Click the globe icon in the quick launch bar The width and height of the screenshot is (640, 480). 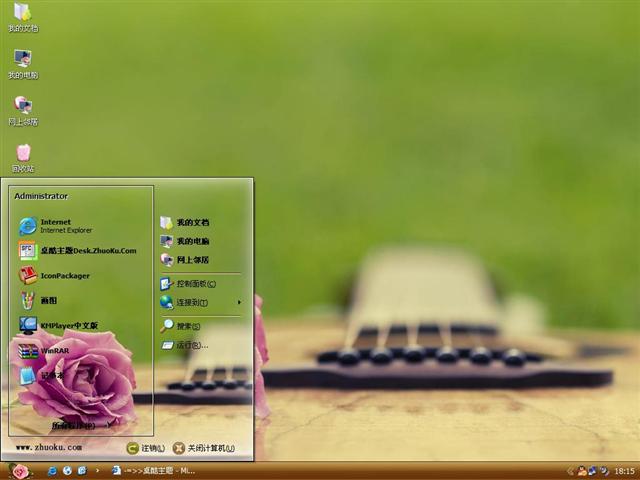coord(67,471)
